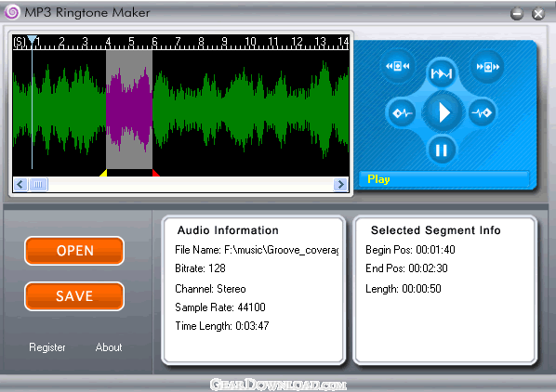This screenshot has height=392, width=556.
Task: Open an audio file with OPEN button
Action: tap(74, 251)
